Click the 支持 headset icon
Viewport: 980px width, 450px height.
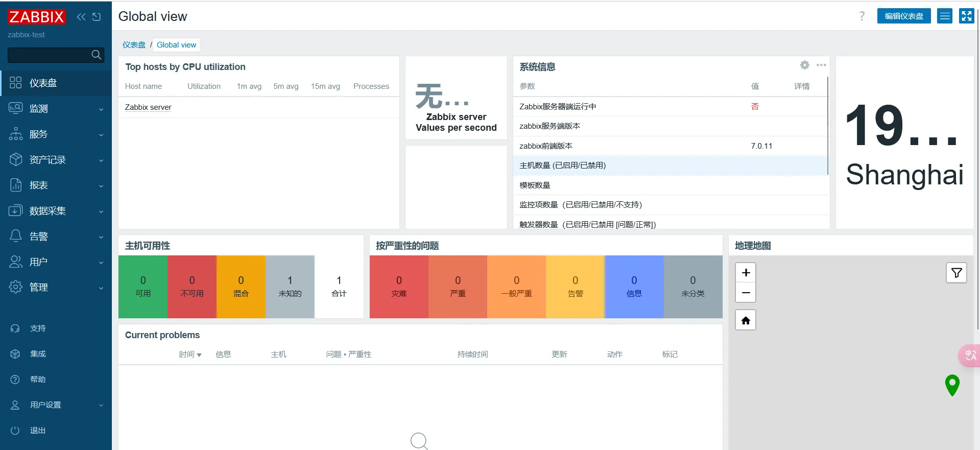pyautogui.click(x=15, y=328)
